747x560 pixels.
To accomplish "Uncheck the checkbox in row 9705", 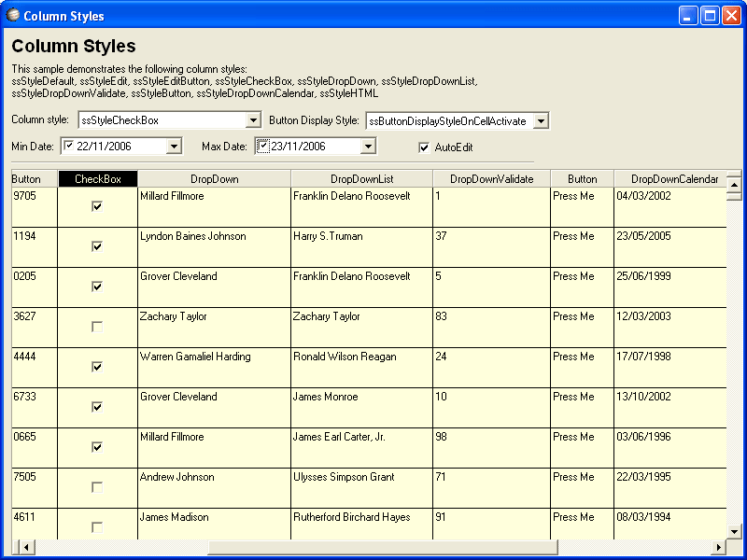I will (97, 207).
